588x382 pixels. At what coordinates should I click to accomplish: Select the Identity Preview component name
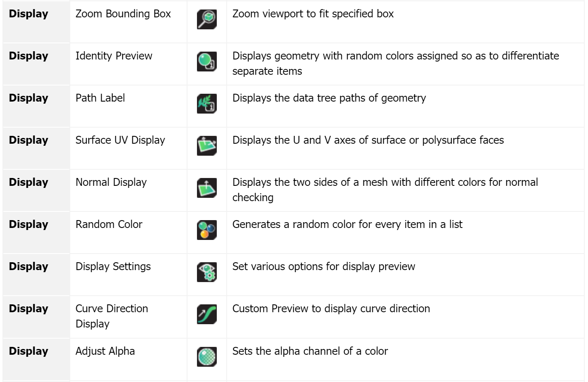[x=114, y=56]
